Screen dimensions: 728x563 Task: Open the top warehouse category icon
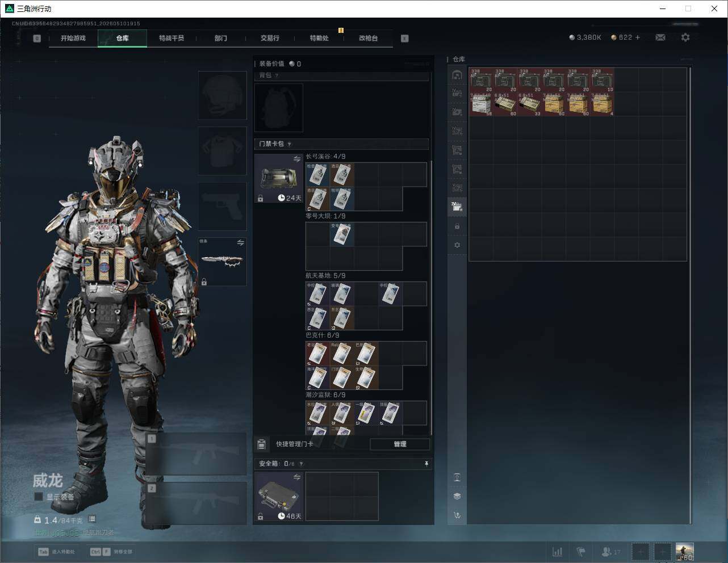pyautogui.click(x=457, y=75)
